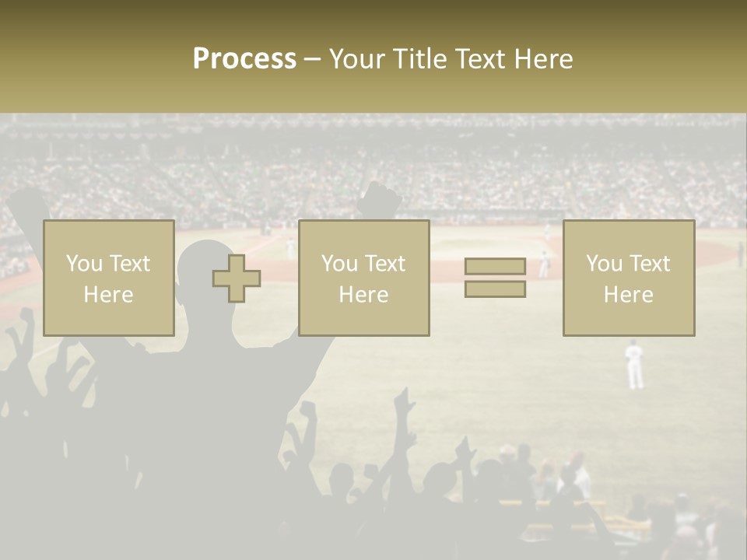Select the left 'You Text Here' box
Image resolution: width=747 pixels, height=560 pixels.
pos(108,278)
